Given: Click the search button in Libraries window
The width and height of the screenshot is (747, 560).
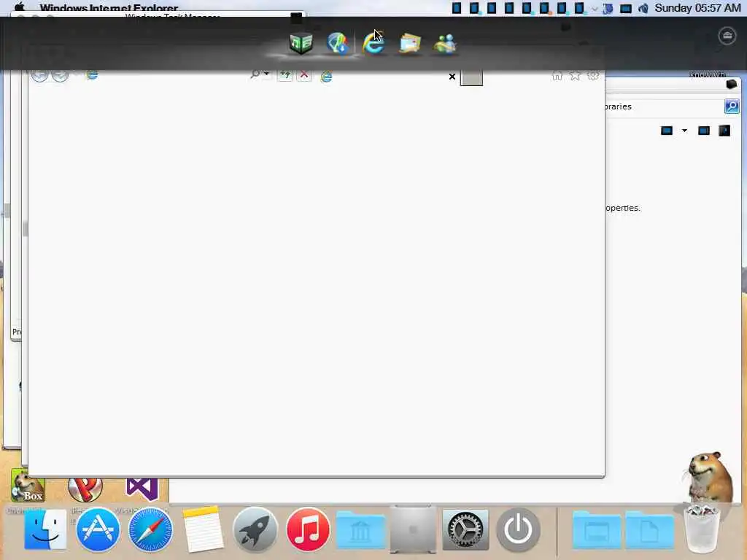Looking at the screenshot, I should click(x=732, y=106).
